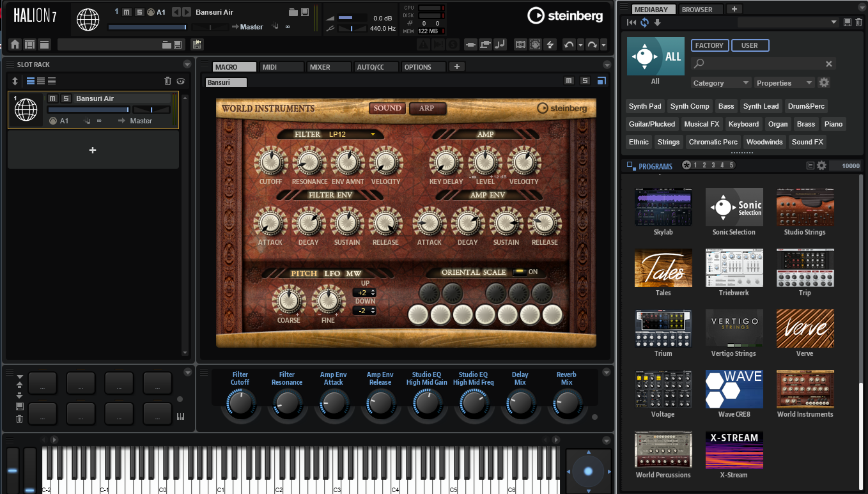Click the globe program icon in header
The width and height of the screenshot is (868, 494).
pos(88,19)
